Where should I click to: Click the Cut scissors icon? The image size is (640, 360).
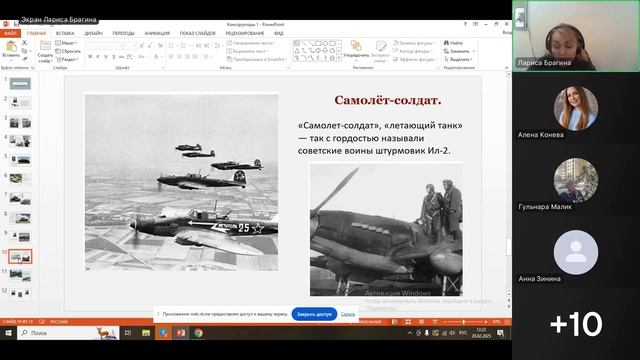(x=24, y=42)
